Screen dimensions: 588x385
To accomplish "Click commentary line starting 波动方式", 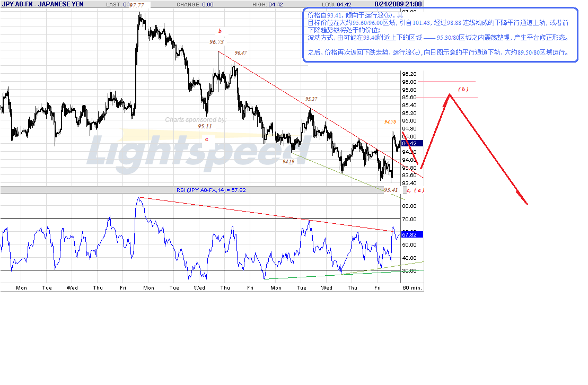I will 438,38.
